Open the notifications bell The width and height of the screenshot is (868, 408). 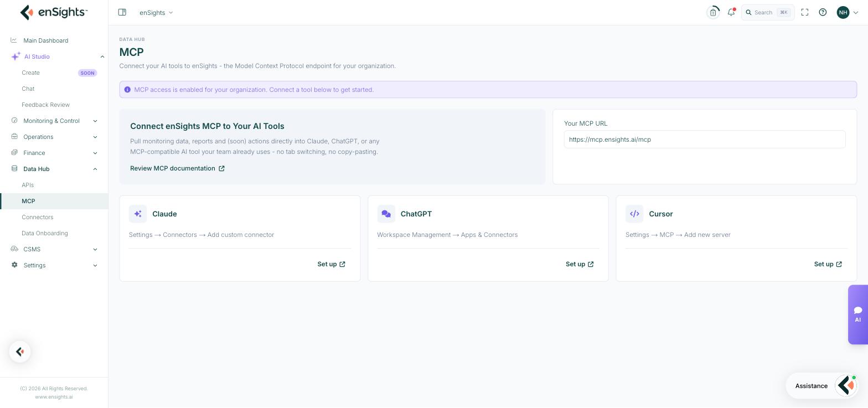point(731,12)
